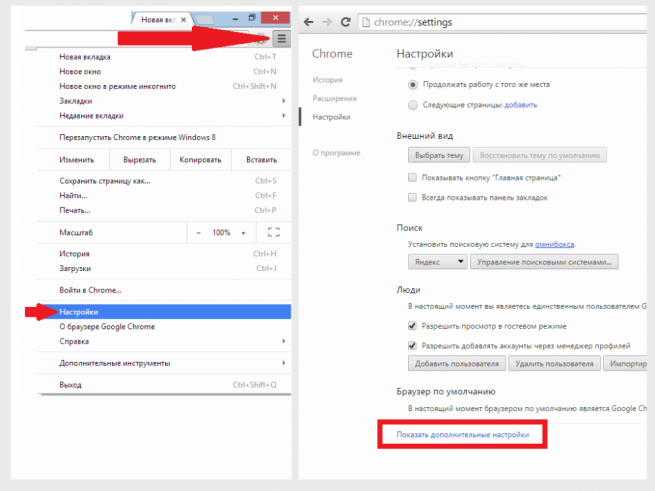Click Показать дополнительные настройки link
655x491 pixels.
point(463,435)
